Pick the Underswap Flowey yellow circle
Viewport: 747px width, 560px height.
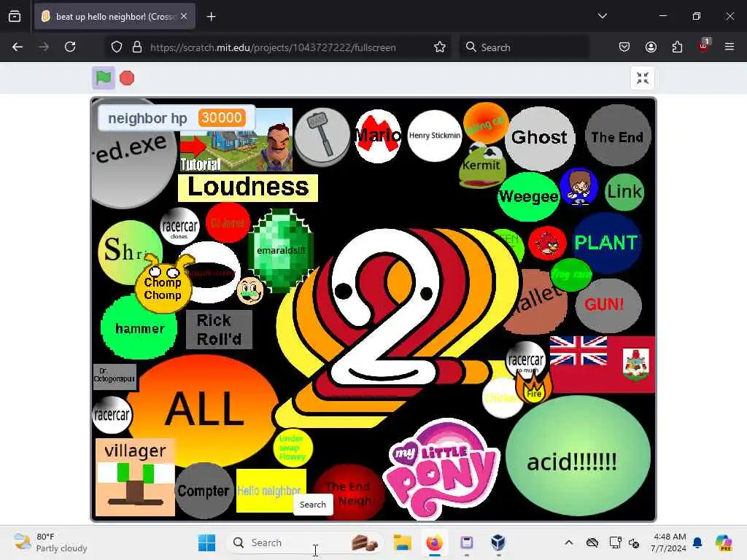click(293, 448)
